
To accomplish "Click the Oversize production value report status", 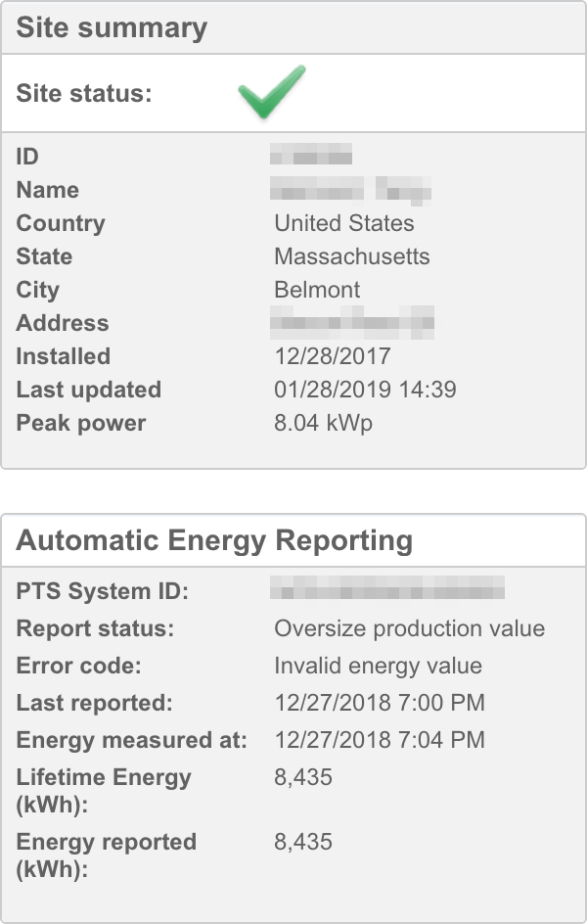I will tap(409, 628).
